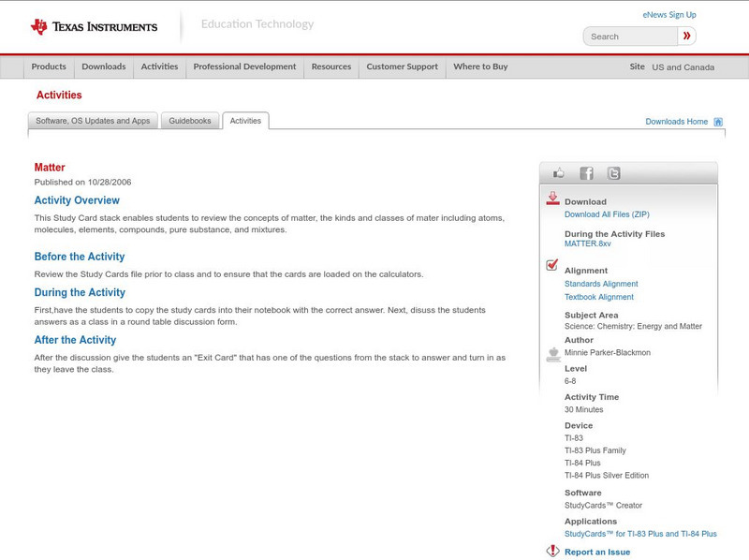Click the Downloads Home house icon
749x560 pixels.
tap(718, 122)
